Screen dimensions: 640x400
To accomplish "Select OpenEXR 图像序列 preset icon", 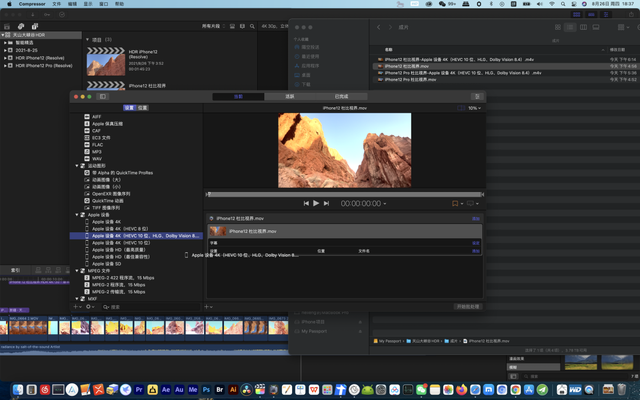I will click(87, 193).
